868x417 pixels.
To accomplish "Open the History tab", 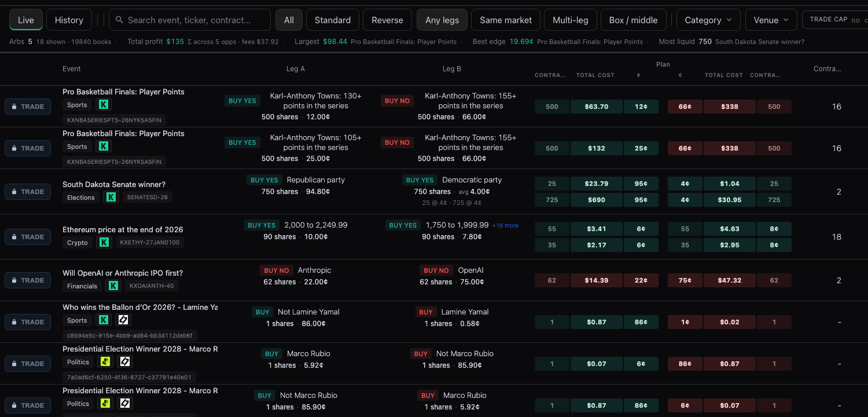I will point(69,20).
